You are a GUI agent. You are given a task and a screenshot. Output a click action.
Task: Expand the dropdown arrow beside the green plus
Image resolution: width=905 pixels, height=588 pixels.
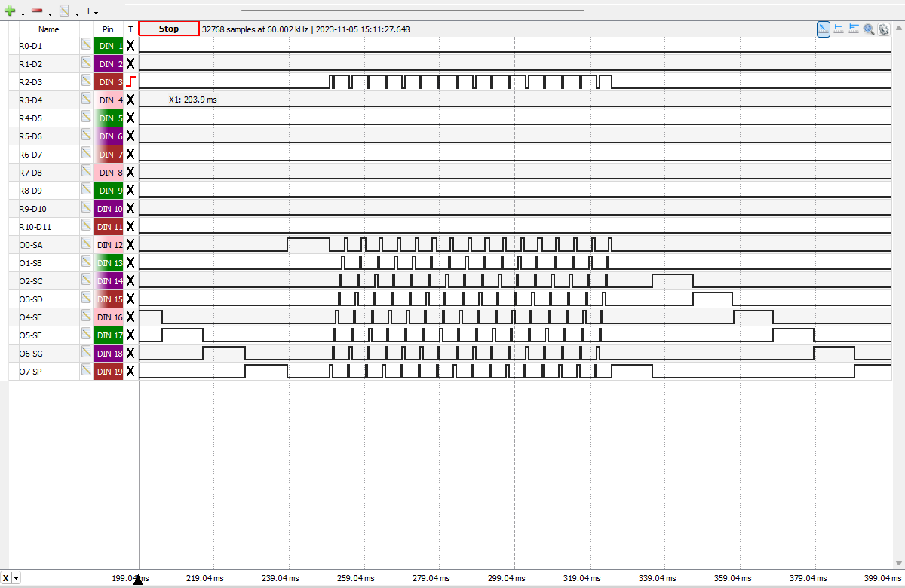[22, 13]
